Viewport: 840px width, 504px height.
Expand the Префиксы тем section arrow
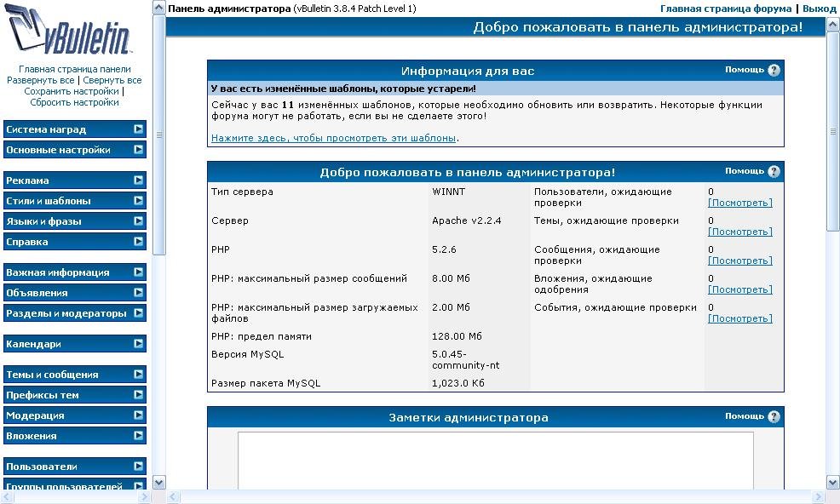point(138,395)
